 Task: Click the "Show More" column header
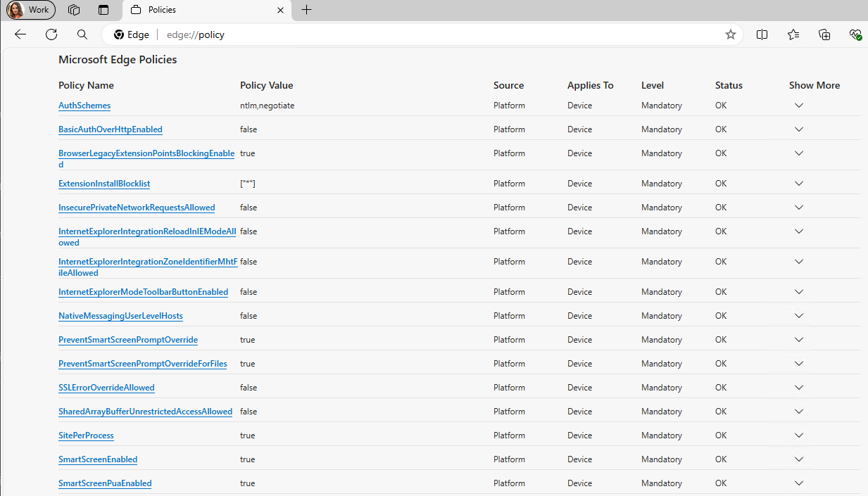point(814,85)
